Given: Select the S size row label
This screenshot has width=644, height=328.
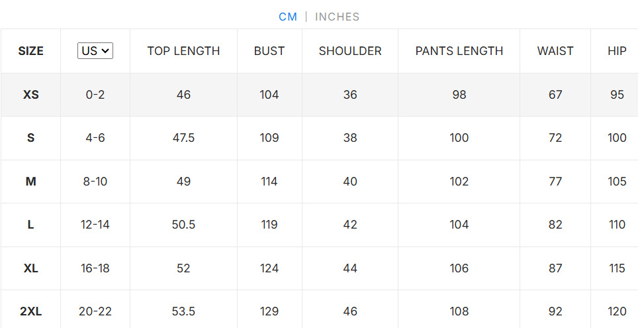Looking at the screenshot, I should click(x=31, y=138).
